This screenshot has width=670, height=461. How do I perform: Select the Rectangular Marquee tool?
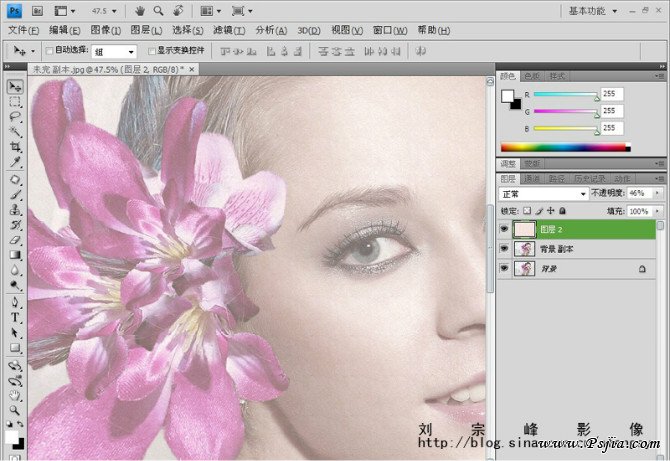pyautogui.click(x=15, y=102)
